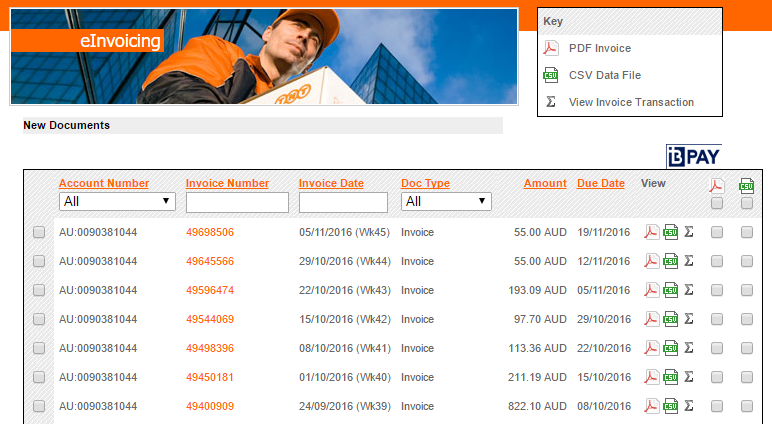772x424 pixels.
Task: Open the Doc Type filter dropdown
Action: pyautogui.click(x=446, y=201)
